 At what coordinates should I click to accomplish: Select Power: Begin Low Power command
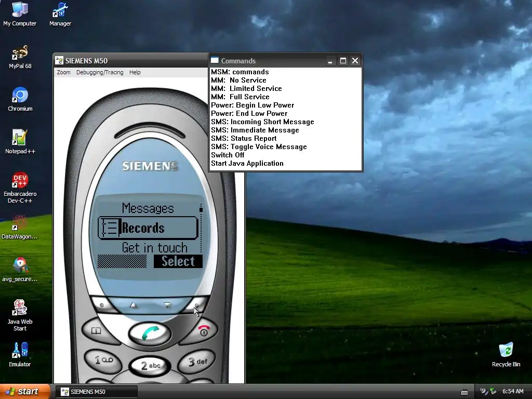(x=252, y=105)
